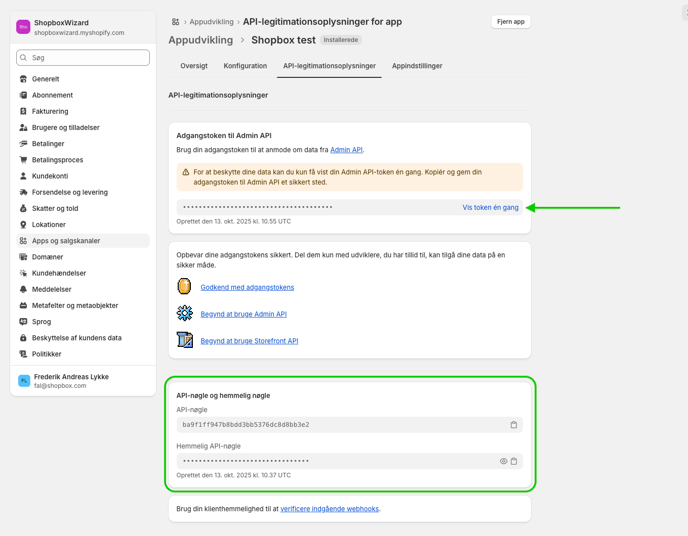Image resolution: width=688 pixels, height=536 pixels.
Task: Click the Fakturering icon in sidebar
Action: (23, 111)
